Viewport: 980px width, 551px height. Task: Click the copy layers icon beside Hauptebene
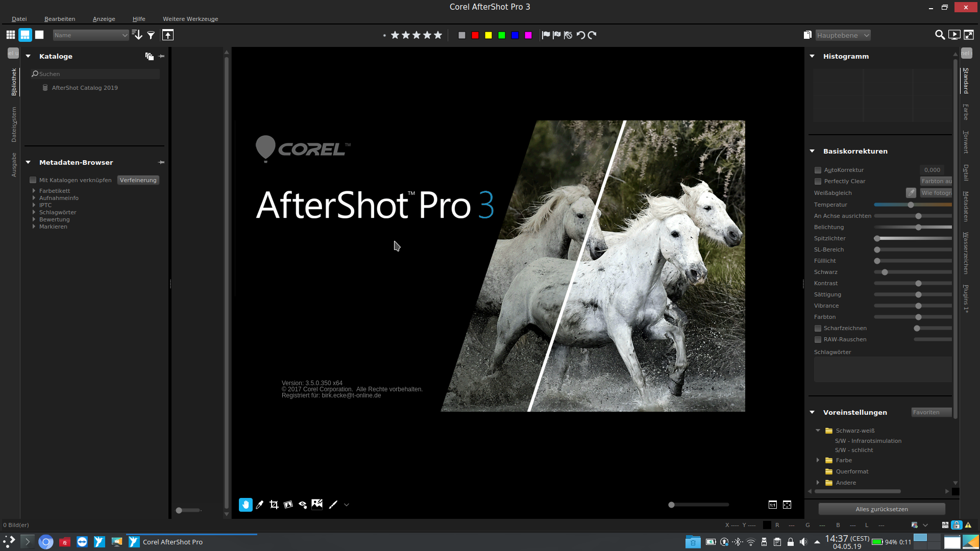click(x=807, y=35)
